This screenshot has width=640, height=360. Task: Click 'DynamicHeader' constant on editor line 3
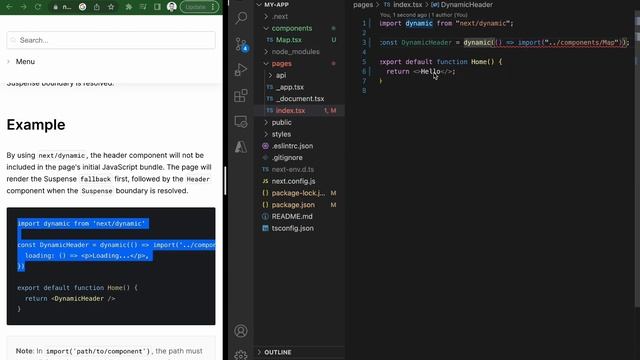coord(426,42)
